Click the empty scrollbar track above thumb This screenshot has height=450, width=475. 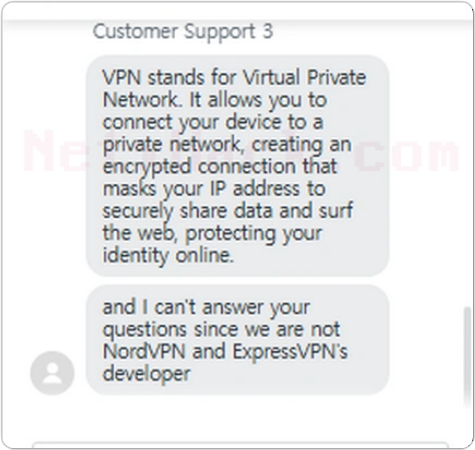tap(468, 163)
